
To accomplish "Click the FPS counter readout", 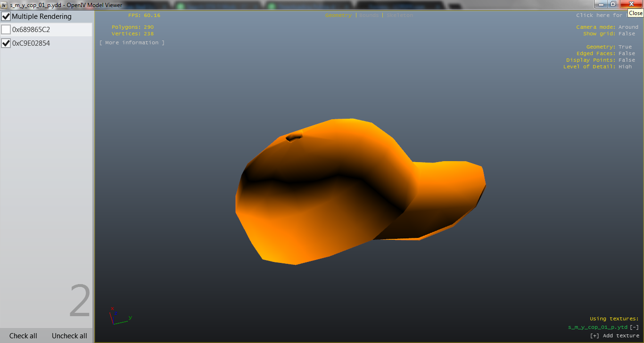I will coord(144,16).
